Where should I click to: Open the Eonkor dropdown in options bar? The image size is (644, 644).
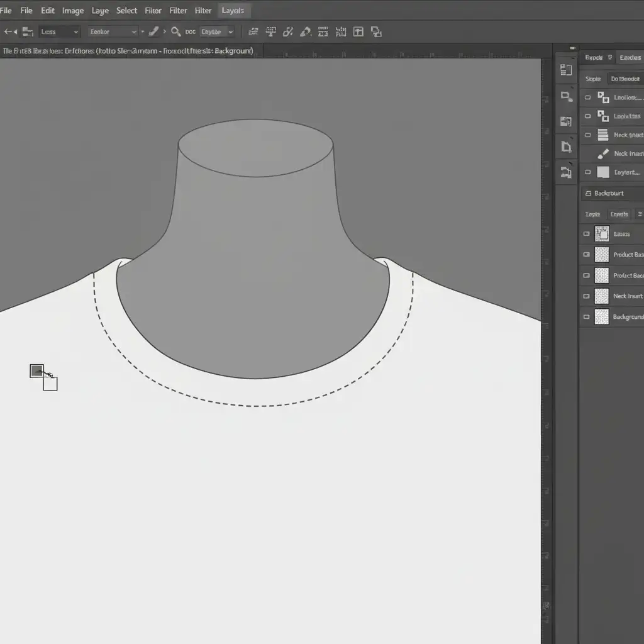(x=113, y=31)
